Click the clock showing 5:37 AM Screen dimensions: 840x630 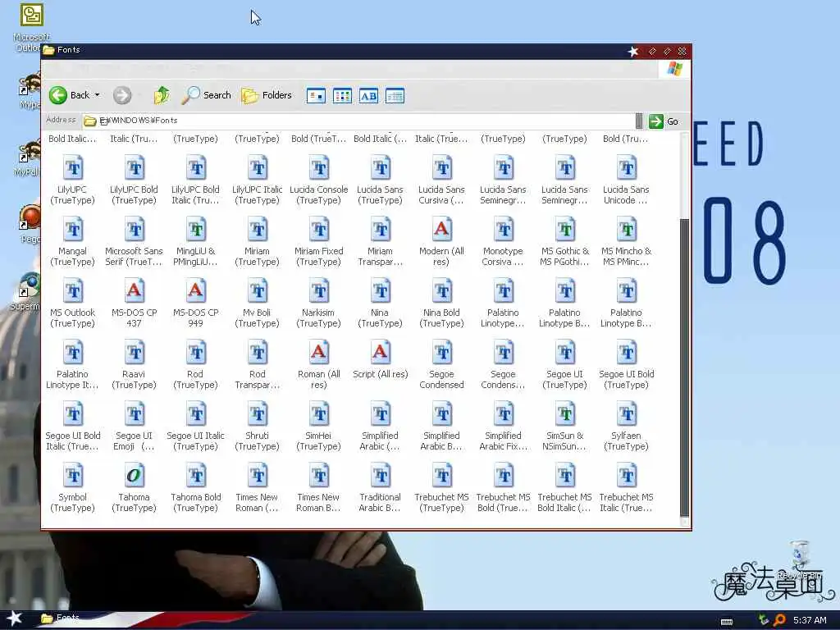(810, 620)
